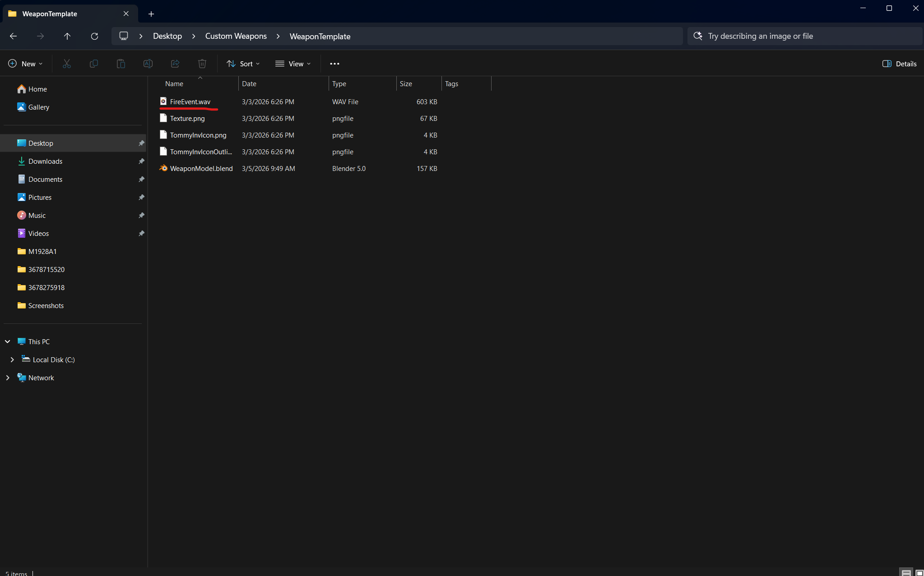Click the Copy icon in toolbar
The image size is (924, 576).
click(94, 64)
